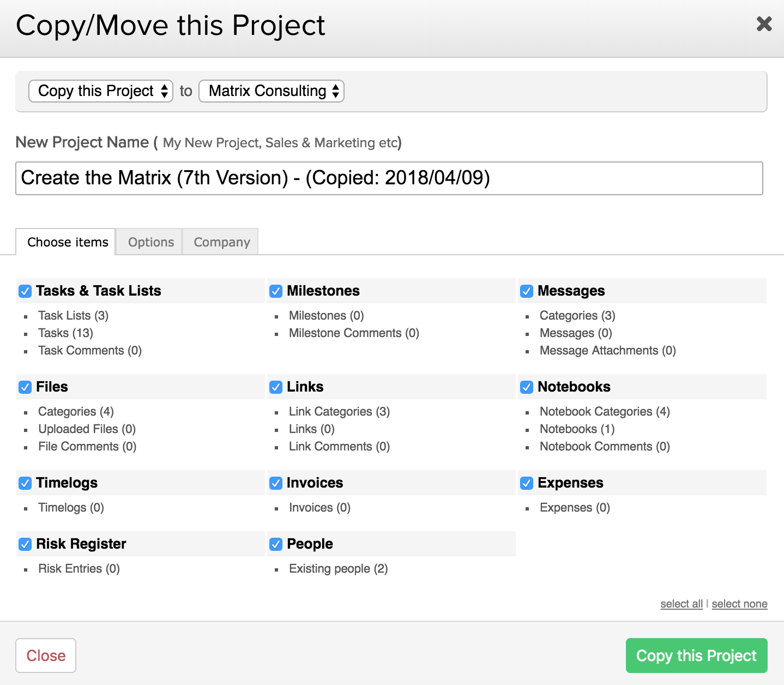Click the Notebook Comments (0) item
This screenshot has width=784, height=685.
pos(605,446)
